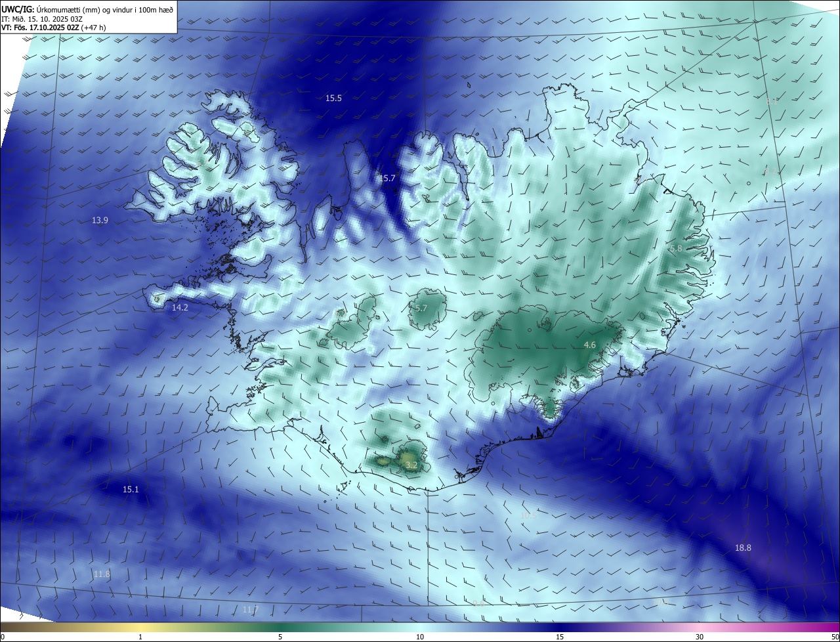Click the 30 tick on the color scale
Screen dimensions: 840x642
tap(700, 637)
